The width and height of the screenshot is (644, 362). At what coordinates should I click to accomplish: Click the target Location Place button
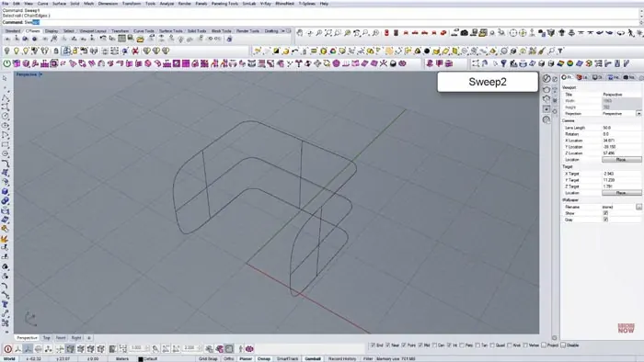pos(621,193)
